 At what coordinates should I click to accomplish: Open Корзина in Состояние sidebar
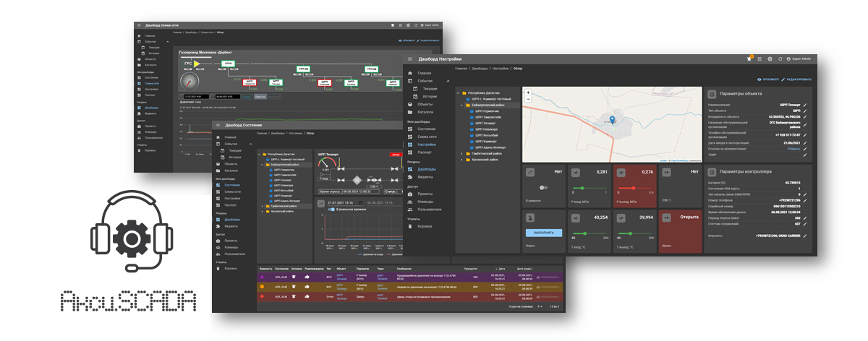(231, 268)
